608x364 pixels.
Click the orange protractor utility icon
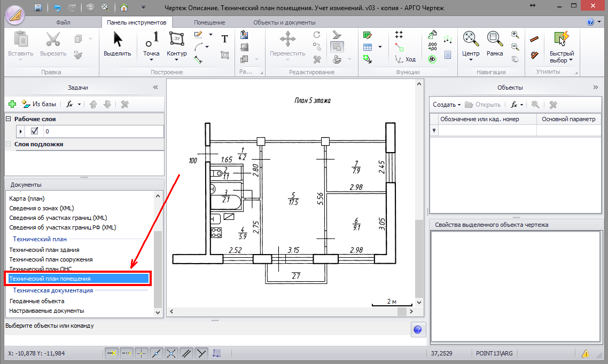534,55
